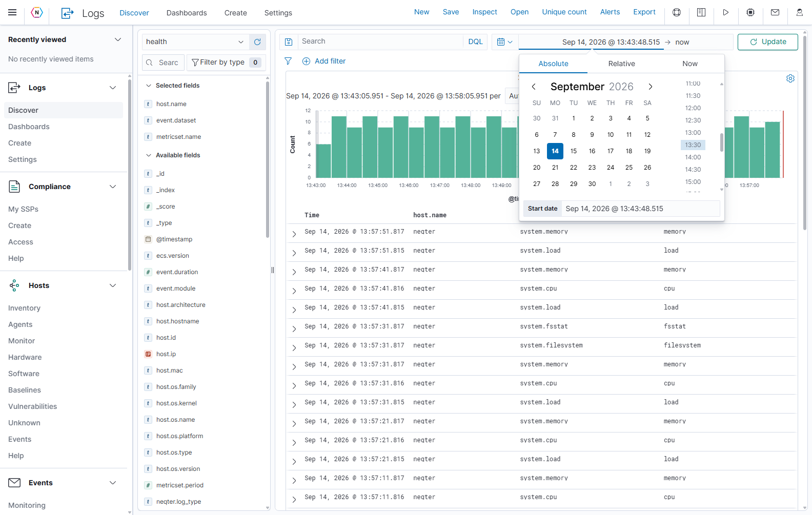Click the Inspect menu item
Viewport: 812px width, 515px height.
click(x=485, y=12)
